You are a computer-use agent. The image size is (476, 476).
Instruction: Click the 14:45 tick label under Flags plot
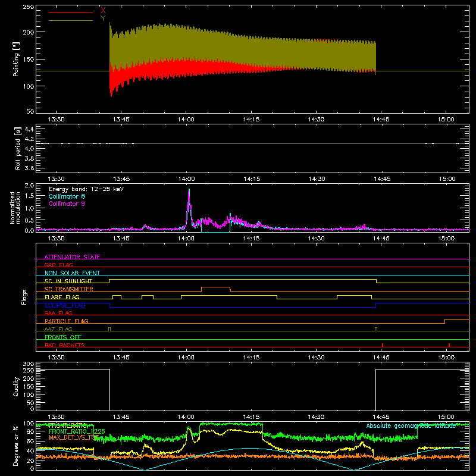pyautogui.click(x=381, y=358)
